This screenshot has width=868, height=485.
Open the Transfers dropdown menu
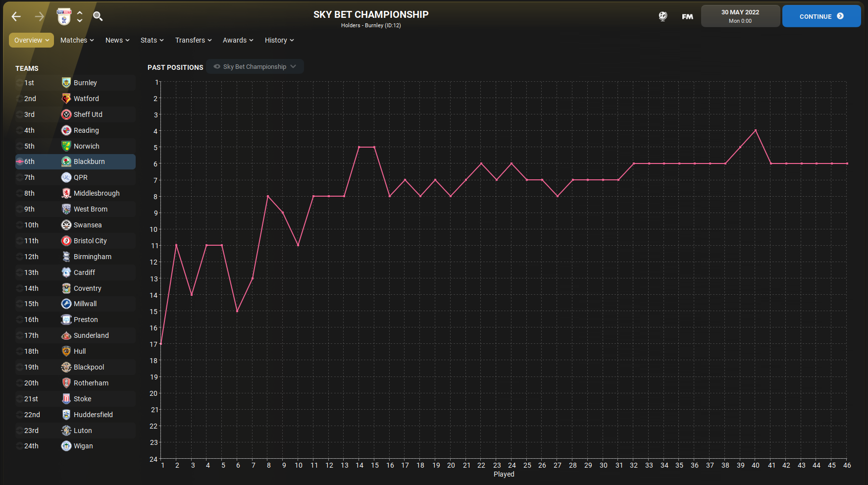[x=193, y=40]
